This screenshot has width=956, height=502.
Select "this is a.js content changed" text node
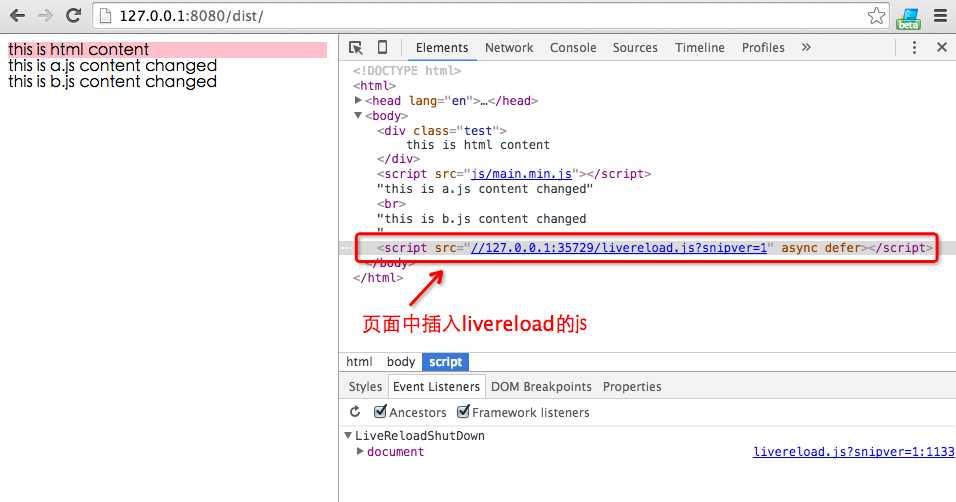[x=485, y=189]
